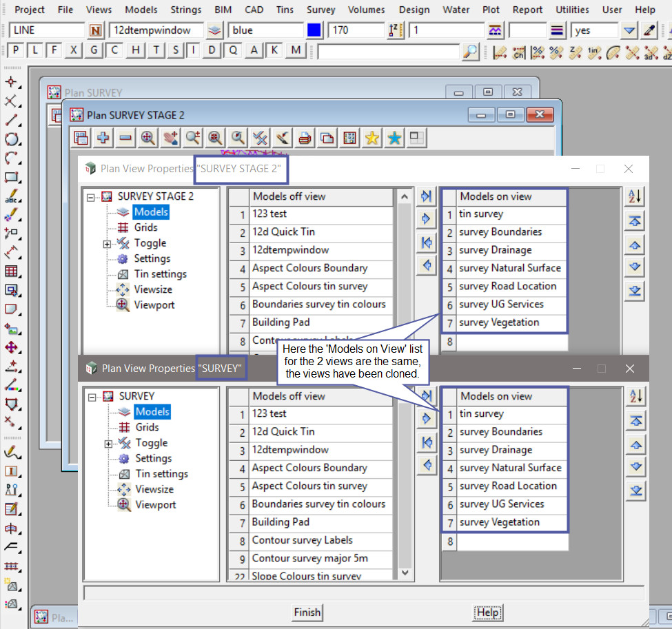Click the Finish button
This screenshot has height=629, width=672.
click(x=307, y=612)
